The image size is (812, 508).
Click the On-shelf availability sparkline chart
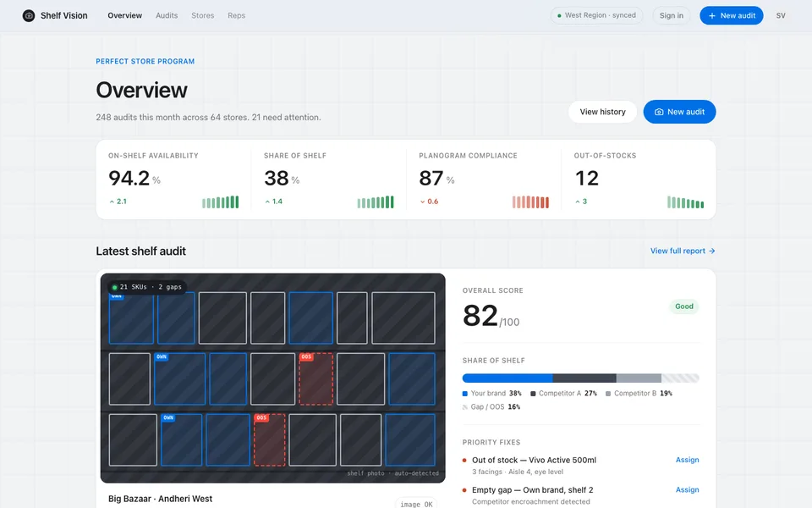220,202
